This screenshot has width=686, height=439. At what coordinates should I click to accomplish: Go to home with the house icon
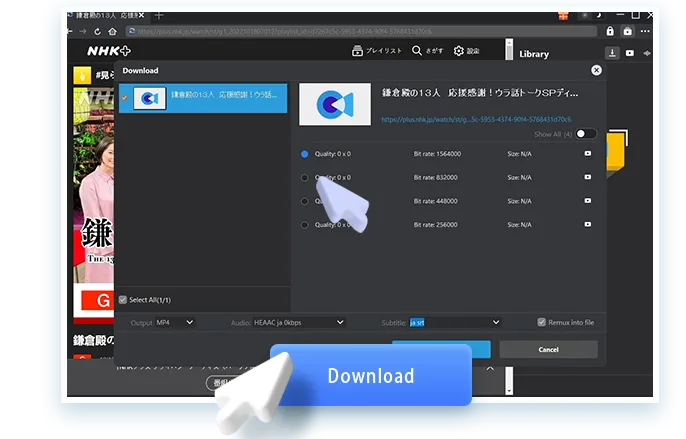(112, 32)
